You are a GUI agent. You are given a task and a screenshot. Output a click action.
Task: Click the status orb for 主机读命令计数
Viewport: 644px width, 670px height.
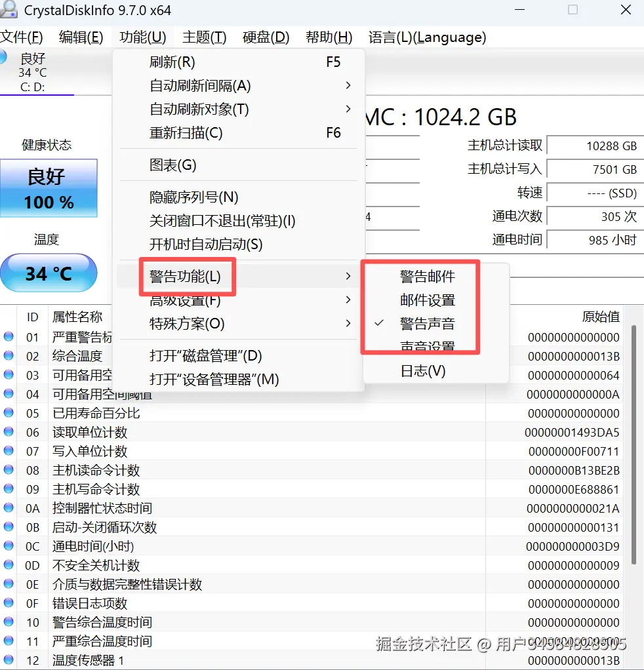coord(9,469)
